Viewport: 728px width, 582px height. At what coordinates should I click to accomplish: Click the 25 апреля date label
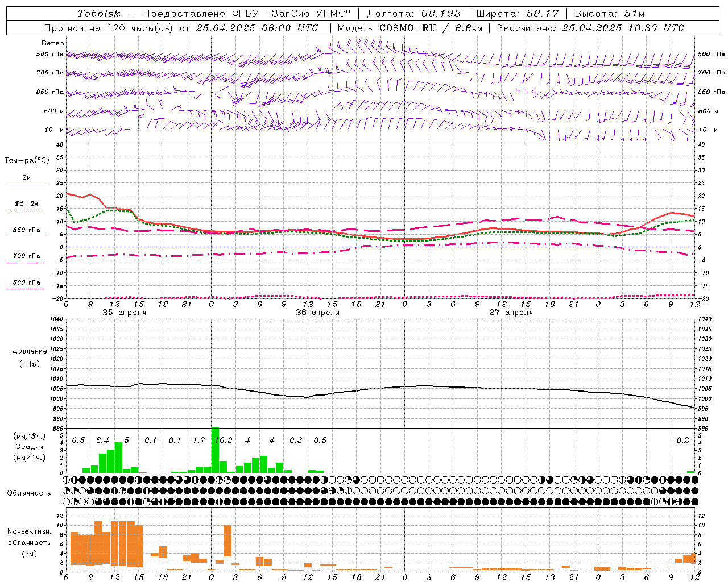coord(124,313)
